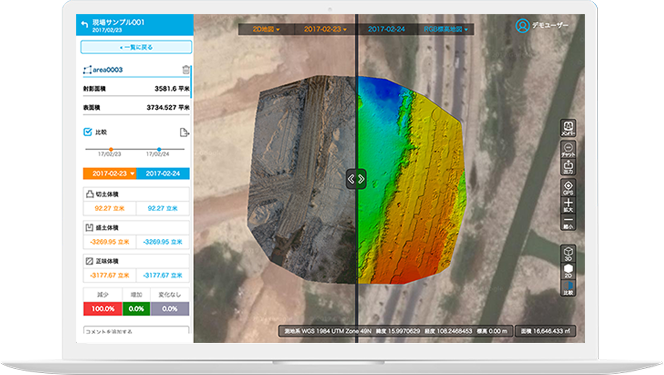The width and height of the screenshot is (664, 375).
Task: Switch to 3D view mode
Action: 568,254
